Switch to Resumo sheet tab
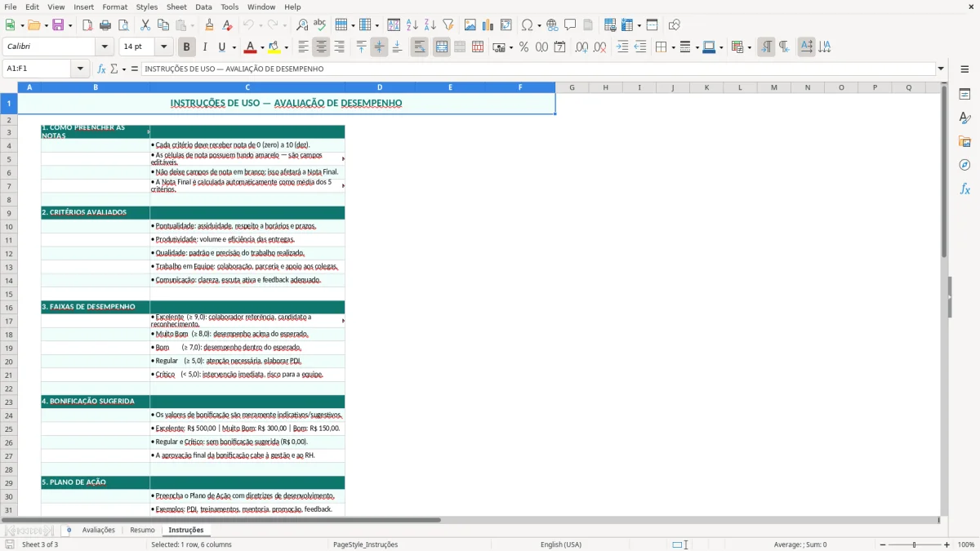Image resolution: width=980 pixels, height=551 pixels. [x=142, y=530]
